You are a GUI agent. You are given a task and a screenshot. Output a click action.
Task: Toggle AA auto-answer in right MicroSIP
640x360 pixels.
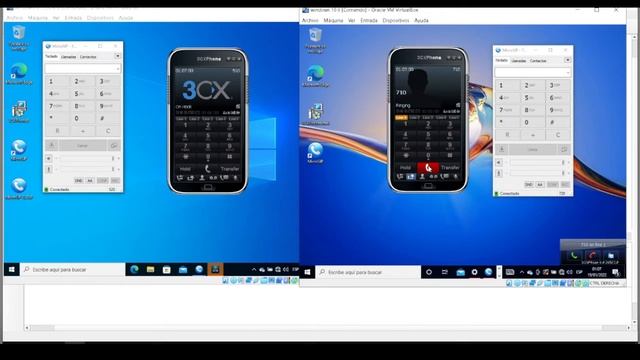pyautogui.click(x=540, y=184)
